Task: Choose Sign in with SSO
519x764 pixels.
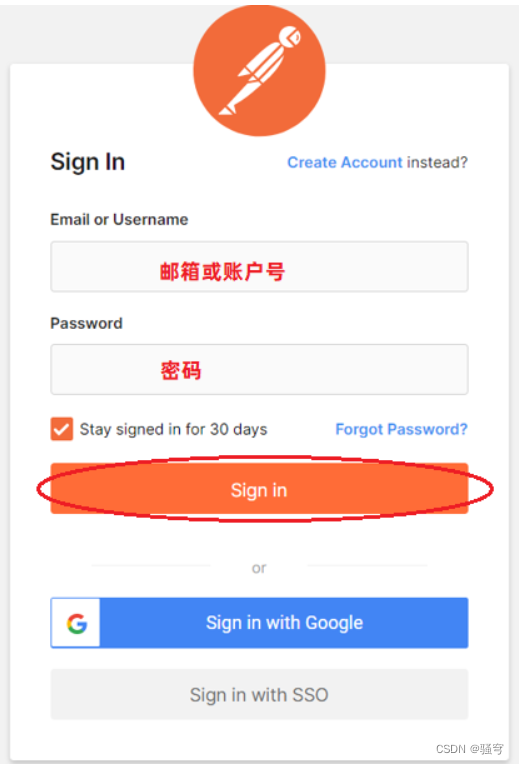Action: click(259, 694)
